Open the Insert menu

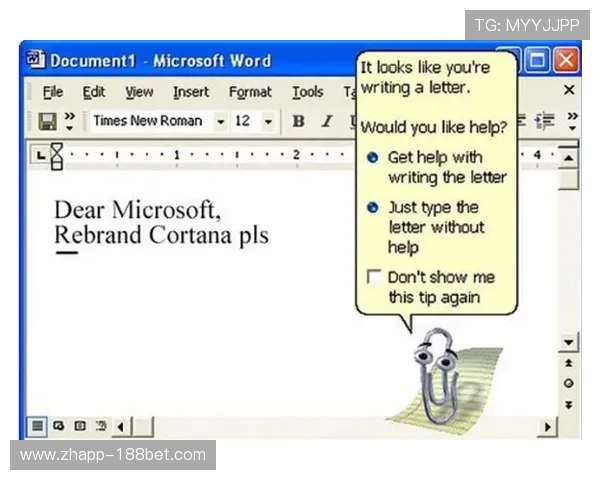(x=190, y=92)
